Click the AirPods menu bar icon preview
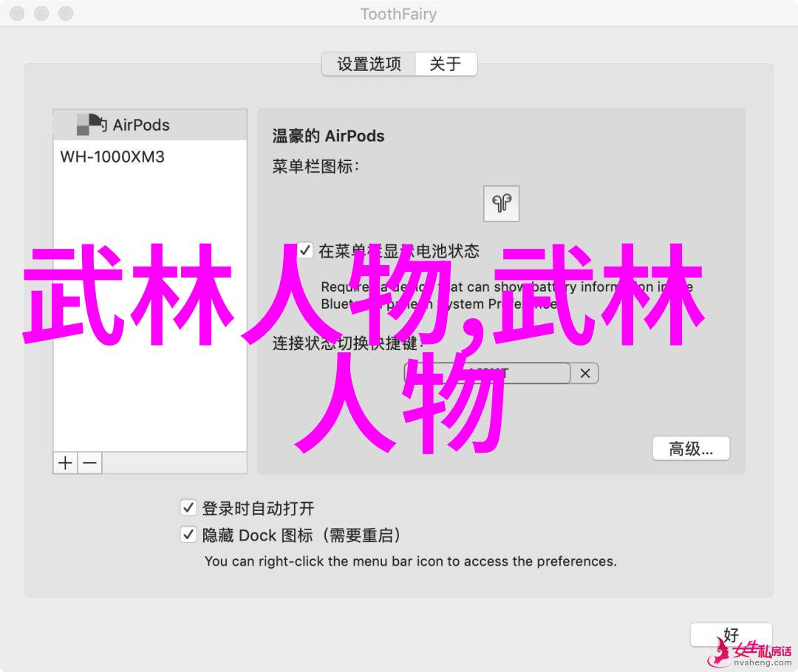Viewport: 798px width, 672px height. [x=501, y=204]
